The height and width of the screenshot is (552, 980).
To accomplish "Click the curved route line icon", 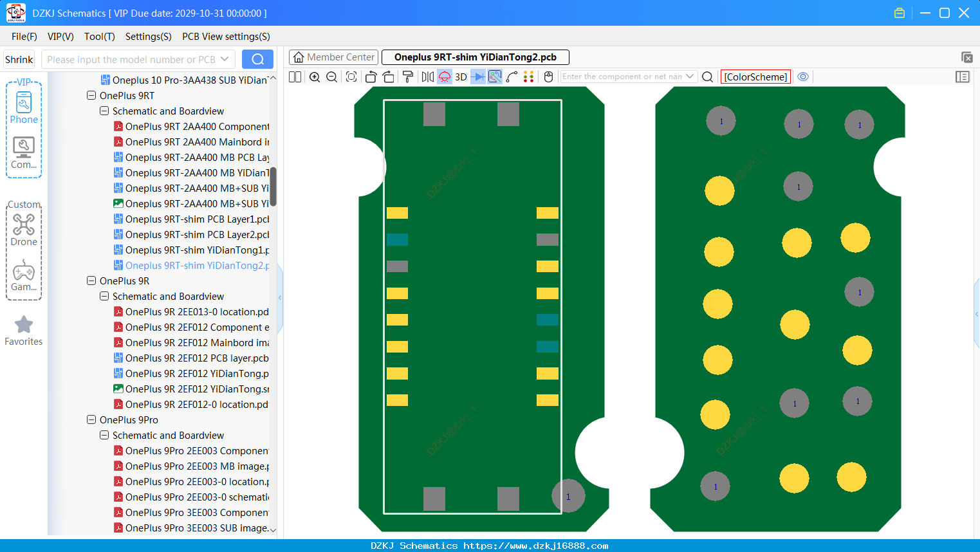I will coord(512,77).
